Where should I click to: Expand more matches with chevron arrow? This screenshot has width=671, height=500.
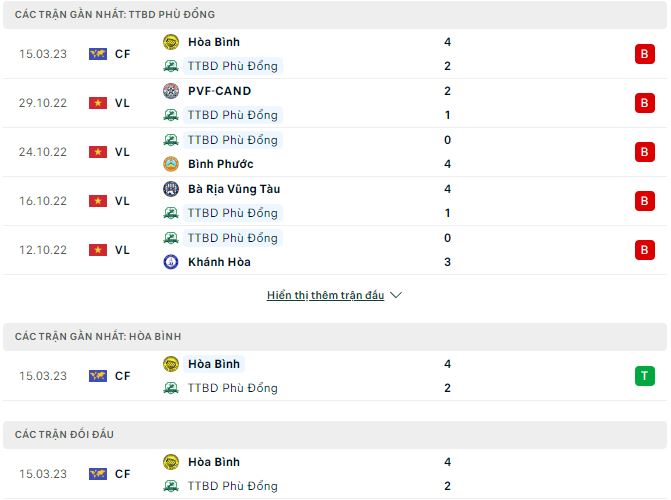[x=396, y=296]
